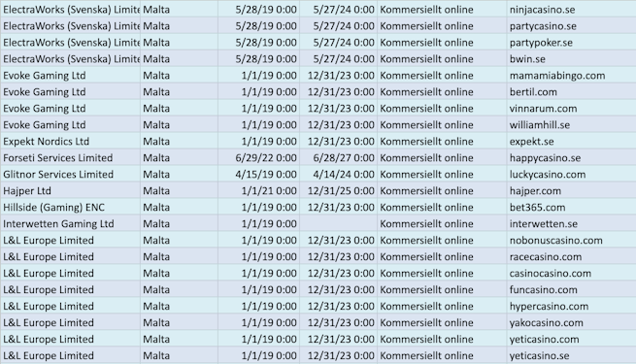Select Hillside (Gaming) ENC cell
This screenshot has height=364, width=636.
click(71, 207)
